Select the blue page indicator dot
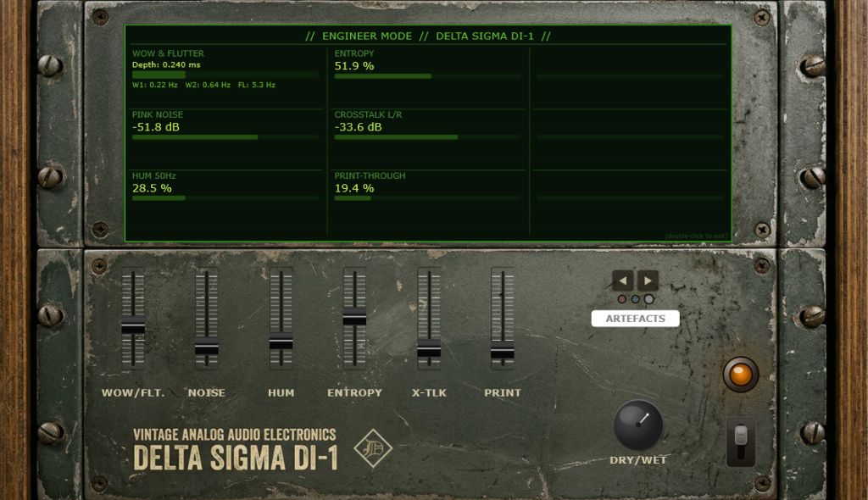Image resolution: width=868 pixels, height=500 pixels. coord(636,299)
